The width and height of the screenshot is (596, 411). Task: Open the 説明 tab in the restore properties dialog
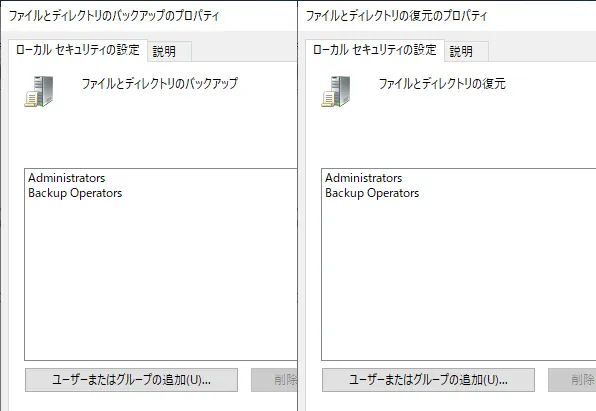coord(466,51)
